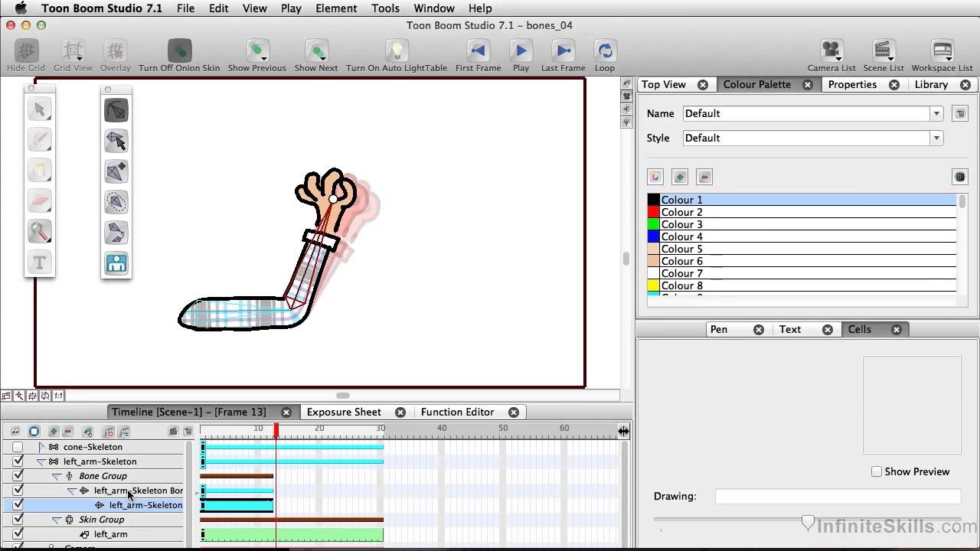Click Show Next onion skin icon

point(316,51)
